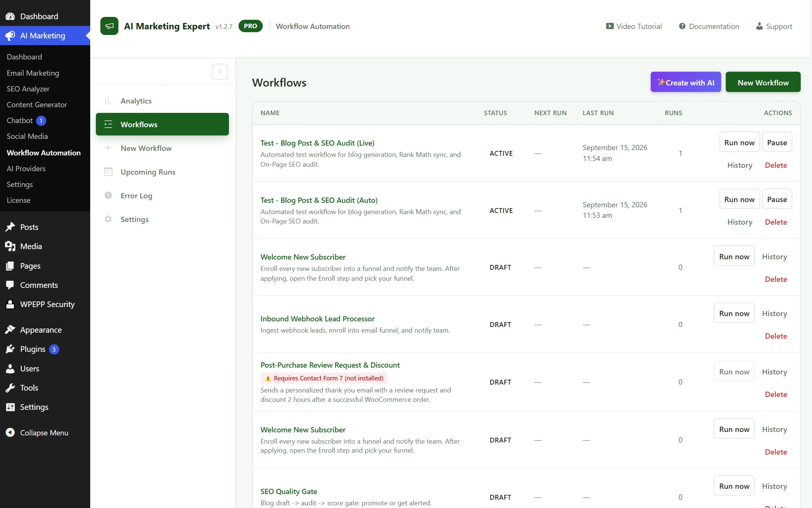The image size is (812, 508).
Task: View History of Blog Post & SEO Audit (Live)
Action: pyautogui.click(x=740, y=165)
